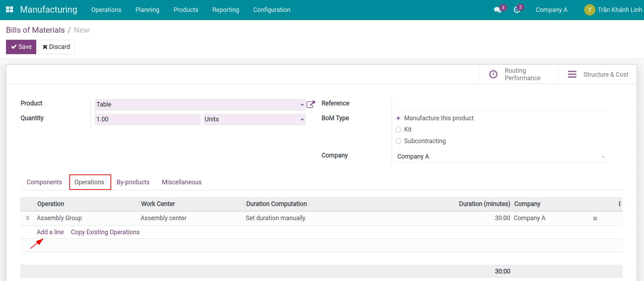Screen dimensions: 644x281
Task: Open the apps grid menu icon
Action: click(x=10, y=9)
